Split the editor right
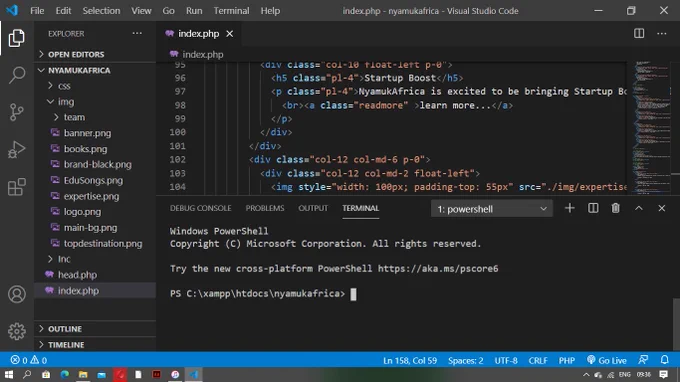680x382 pixels. pos(639,33)
